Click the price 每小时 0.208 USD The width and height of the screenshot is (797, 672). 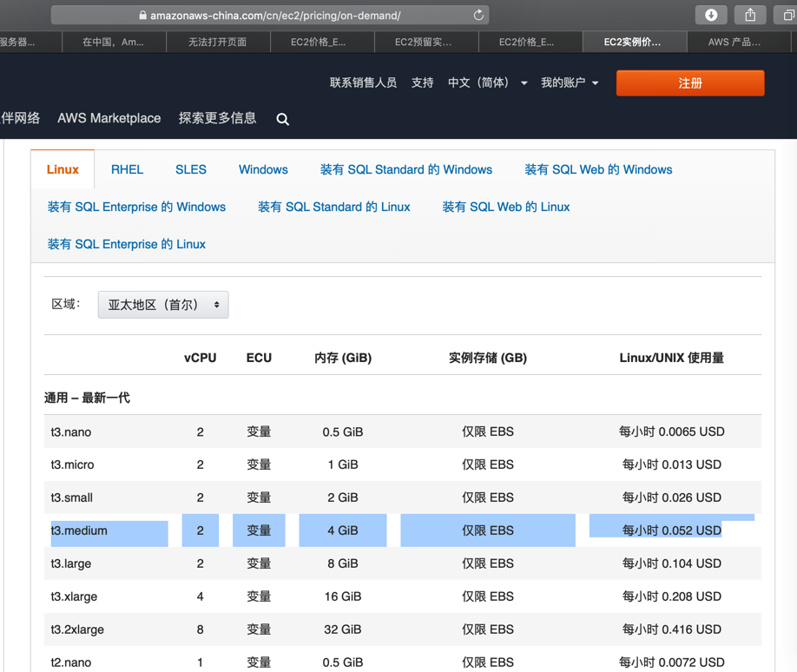[x=671, y=596]
